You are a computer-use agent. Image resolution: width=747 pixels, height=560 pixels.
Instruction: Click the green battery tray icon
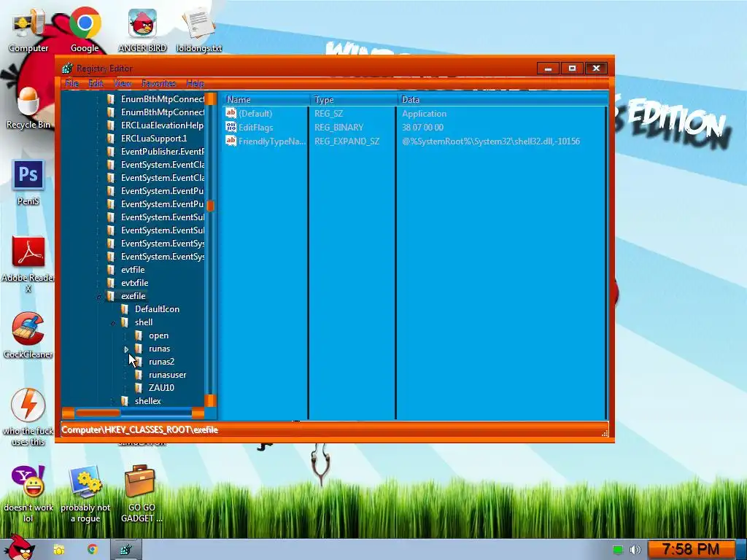pos(617,550)
